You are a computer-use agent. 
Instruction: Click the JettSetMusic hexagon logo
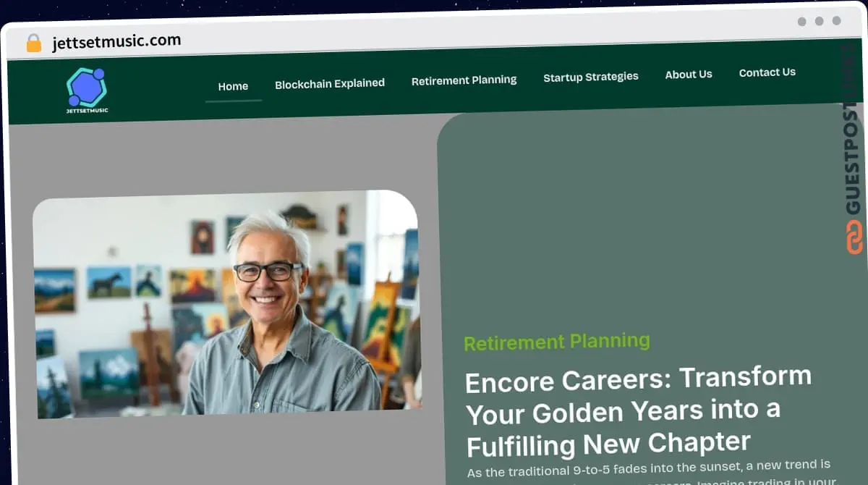87,87
